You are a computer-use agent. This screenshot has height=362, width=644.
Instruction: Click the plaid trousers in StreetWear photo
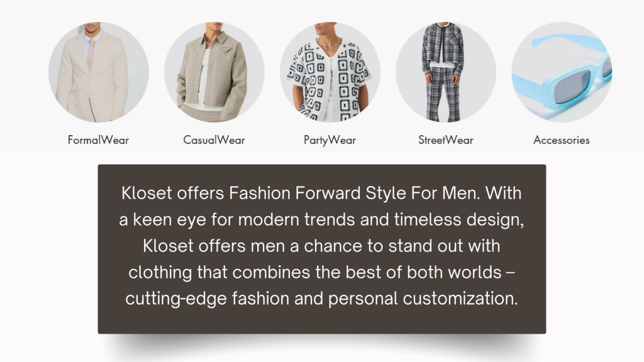tap(442, 94)
